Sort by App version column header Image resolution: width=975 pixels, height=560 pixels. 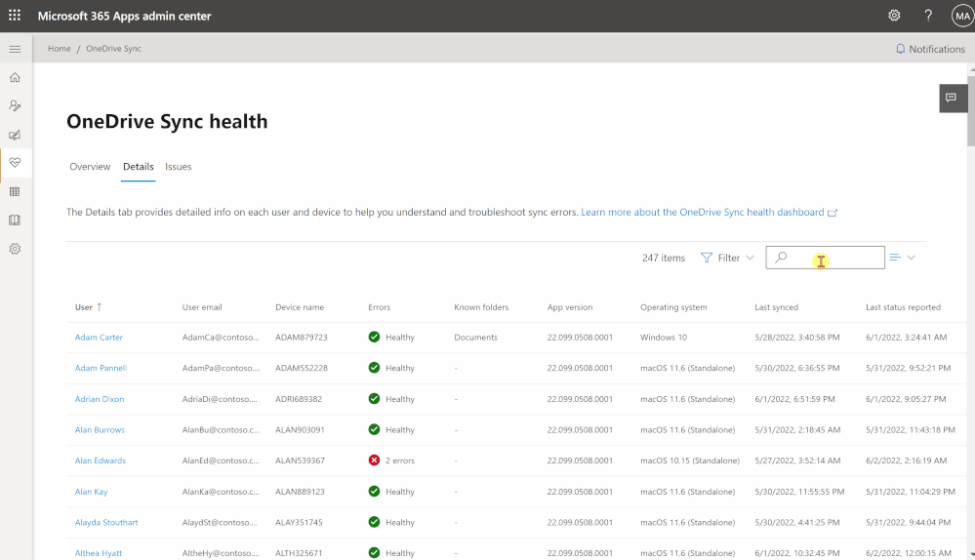click(570, 307)
